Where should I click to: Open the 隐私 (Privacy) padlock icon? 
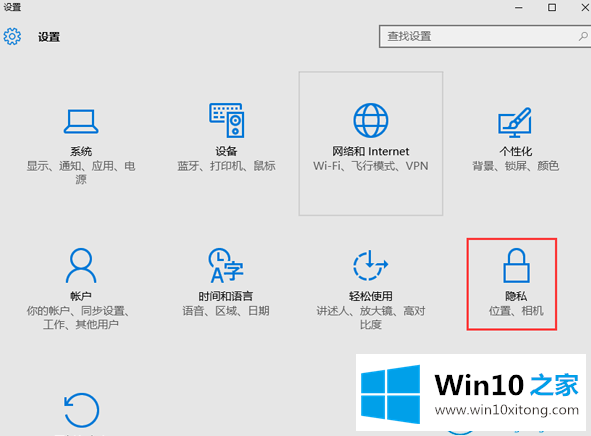tap(516, 265)
